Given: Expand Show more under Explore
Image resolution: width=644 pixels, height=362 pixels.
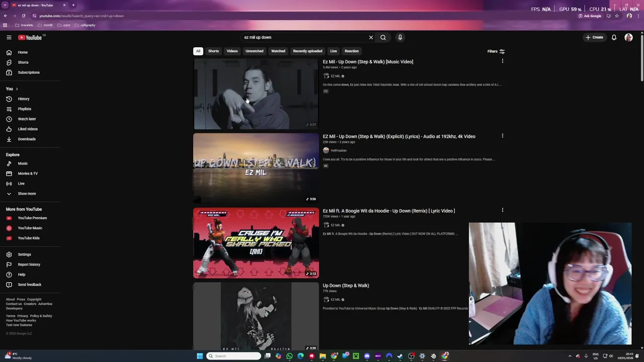Looking at the screenshot, I should pos(30,194).
